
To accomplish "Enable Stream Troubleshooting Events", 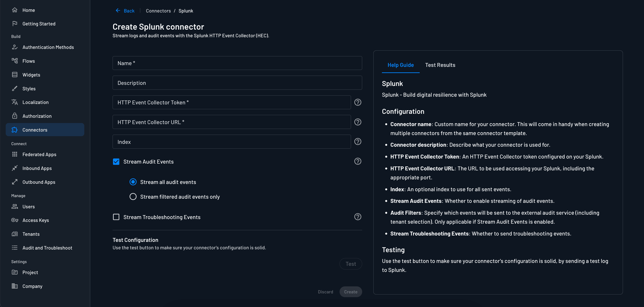I will tap(116, 217).
